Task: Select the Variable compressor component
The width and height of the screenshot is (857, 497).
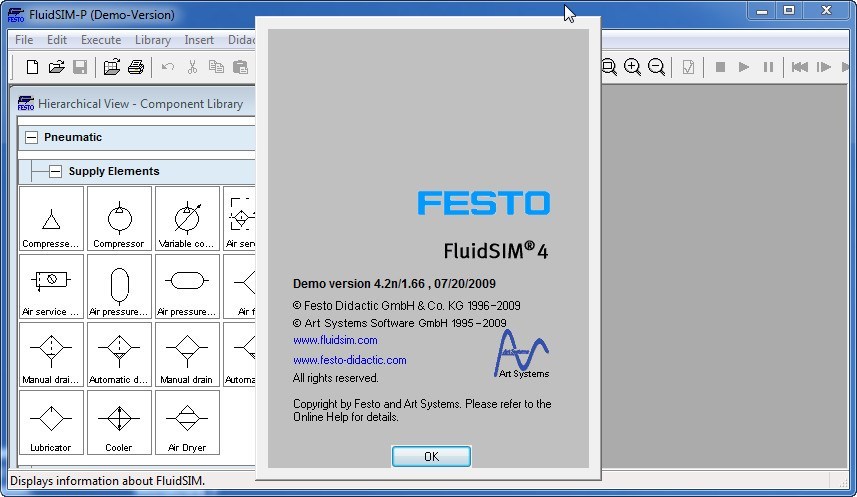Action: tap(187, 219)
